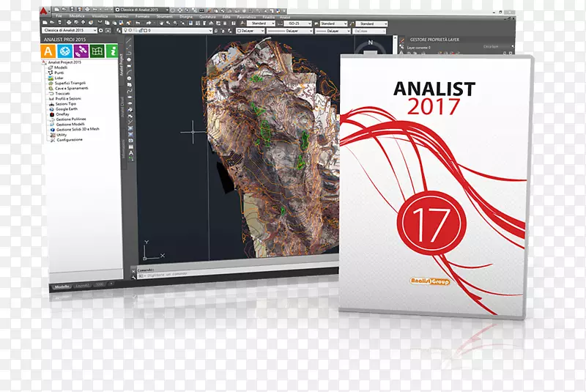Viewport: 586px width, 392px height.
Task: Click the dark green map grid tile
Action: [97, 51]
